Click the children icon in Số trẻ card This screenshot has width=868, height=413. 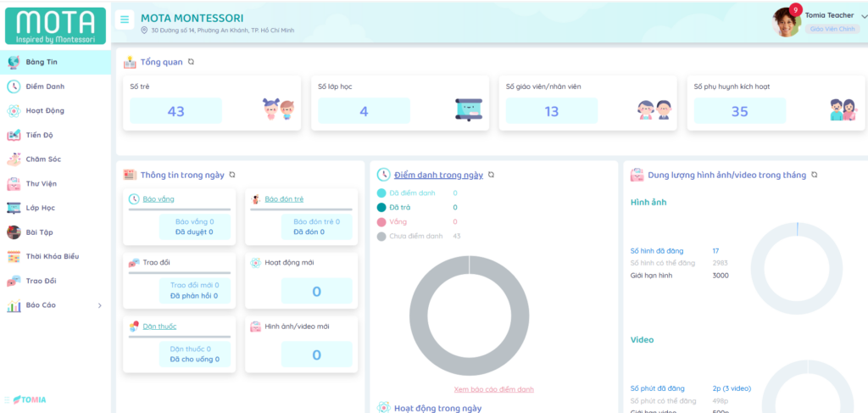pyautogui.click(x=278, y=109)
